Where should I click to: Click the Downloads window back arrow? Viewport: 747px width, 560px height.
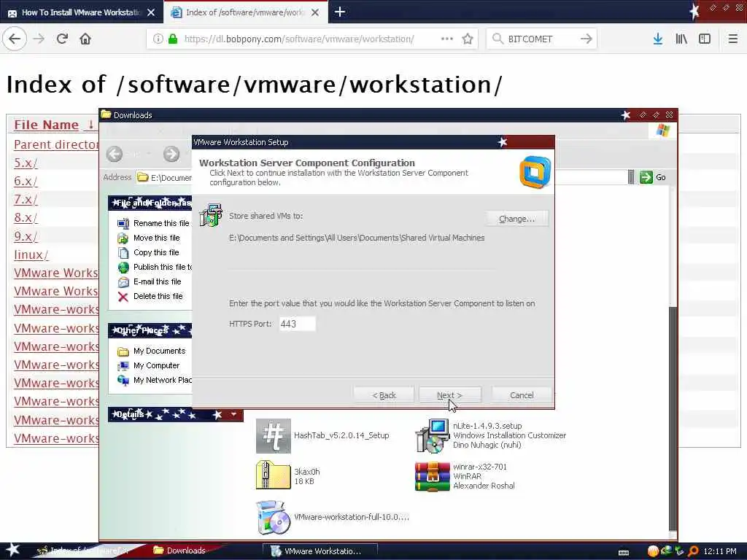click(115, 154)
